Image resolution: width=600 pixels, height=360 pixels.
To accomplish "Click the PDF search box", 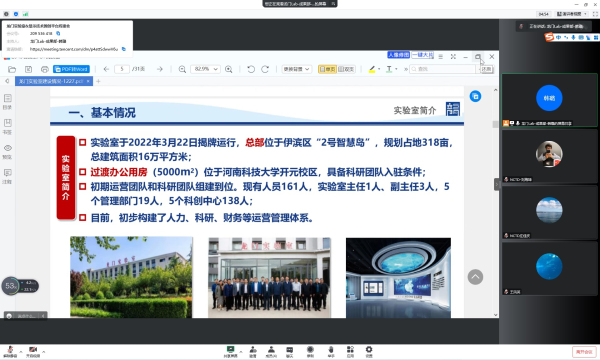I will click(443, 69).
